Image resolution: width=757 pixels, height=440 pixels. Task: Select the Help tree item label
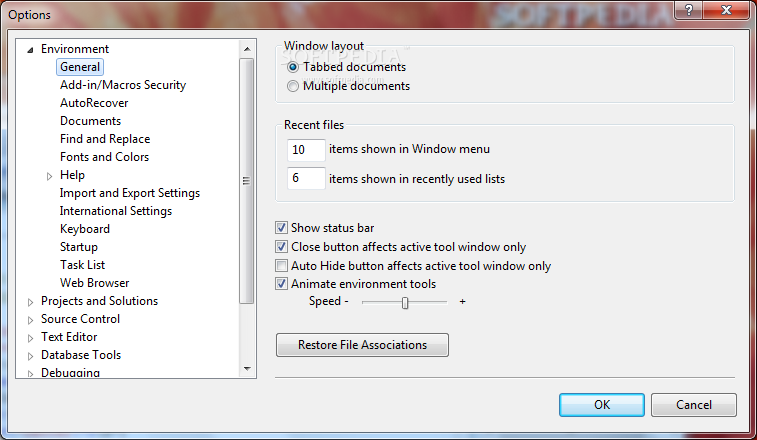[x=72, y=175]
